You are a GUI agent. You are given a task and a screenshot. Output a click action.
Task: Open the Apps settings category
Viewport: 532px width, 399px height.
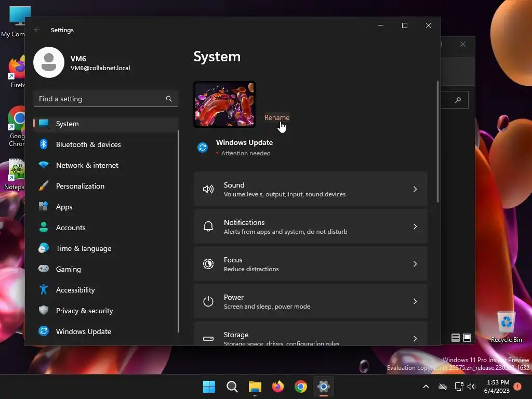pos(106,207)
